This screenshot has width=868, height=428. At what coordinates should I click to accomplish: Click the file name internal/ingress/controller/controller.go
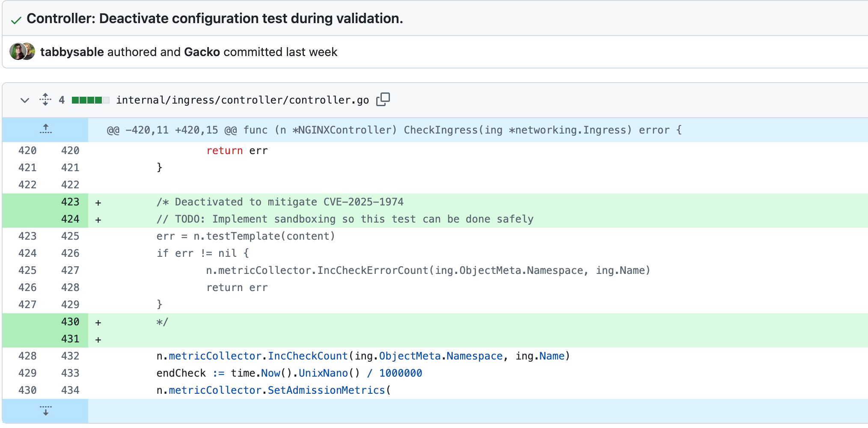242,100
